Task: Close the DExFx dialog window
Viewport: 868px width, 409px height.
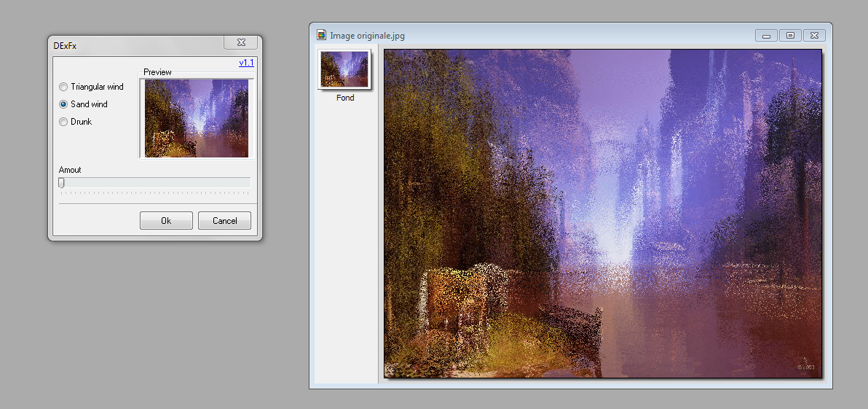Action: 241,43
